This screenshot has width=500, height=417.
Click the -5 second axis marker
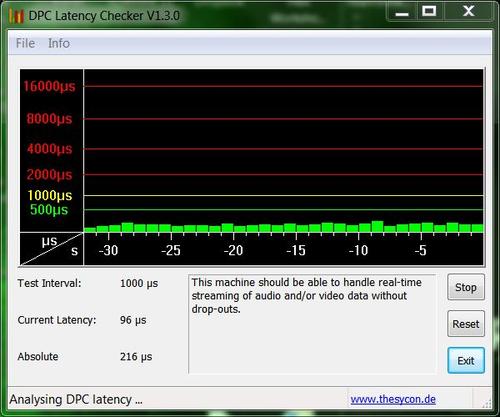[421, 250]
